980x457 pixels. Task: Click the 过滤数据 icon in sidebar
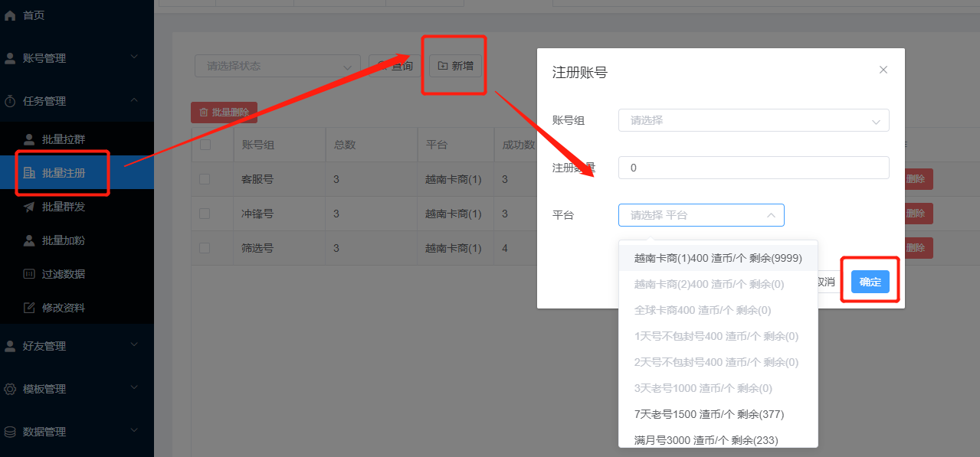point(29,274)
